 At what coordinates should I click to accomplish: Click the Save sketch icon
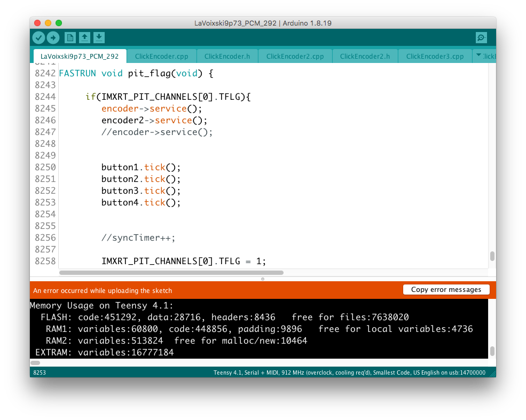pyautogui.click(x=99, y=37)
